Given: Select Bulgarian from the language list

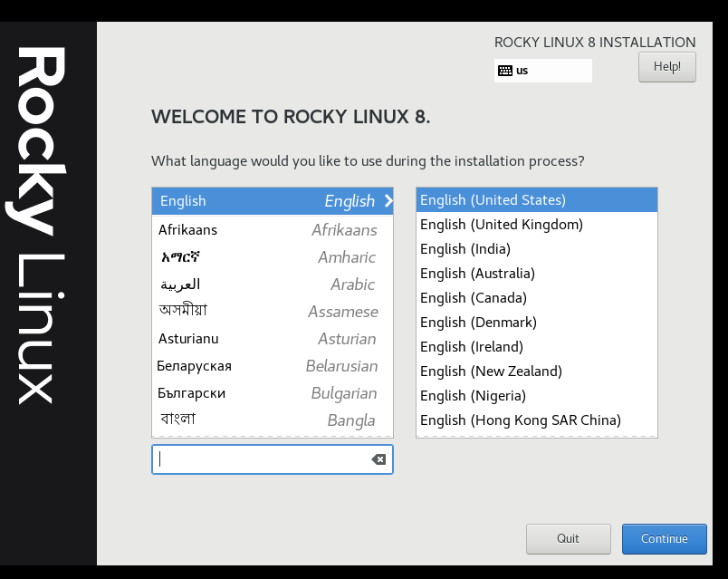Looking at the screenshot, I should click(x=273, y=393).
